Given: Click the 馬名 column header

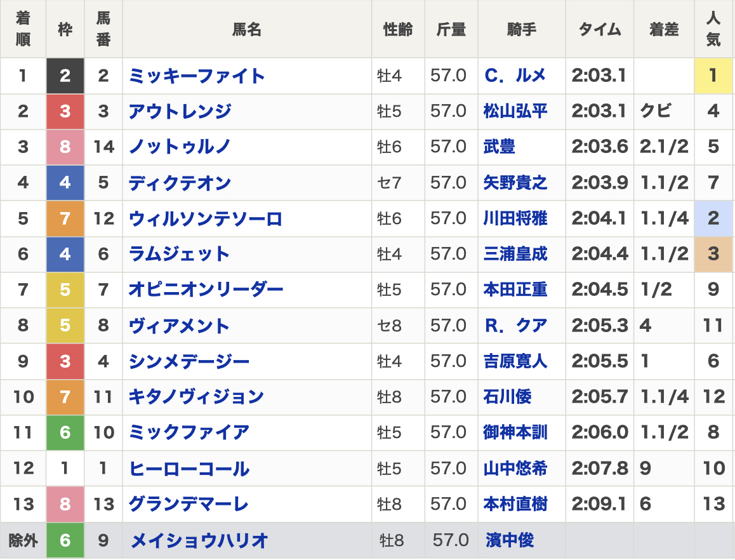Looking at the screenshot, I should point(247,29).
